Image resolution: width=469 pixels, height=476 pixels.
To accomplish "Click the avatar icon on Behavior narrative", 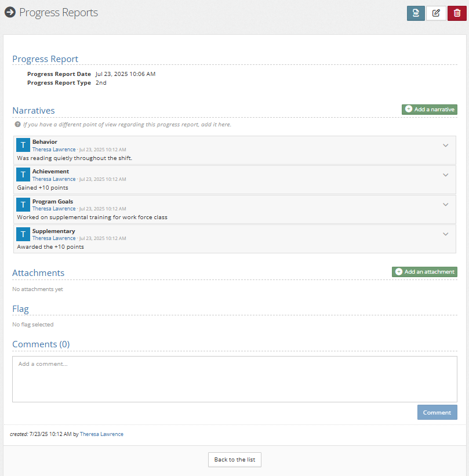I will tap(23, 145).
